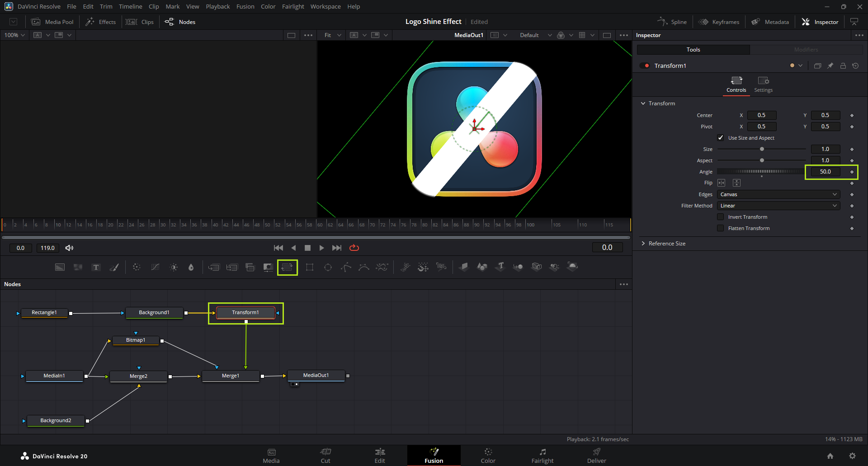The height and width of the screenshot is (466, 868).
Task: Open the Filter Method dropdown
Action: coord(778,206)
